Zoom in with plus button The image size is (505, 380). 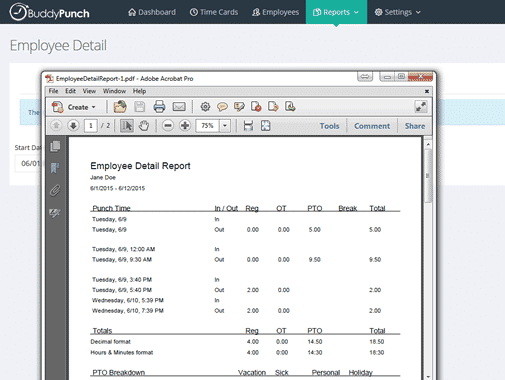(185, 126)
